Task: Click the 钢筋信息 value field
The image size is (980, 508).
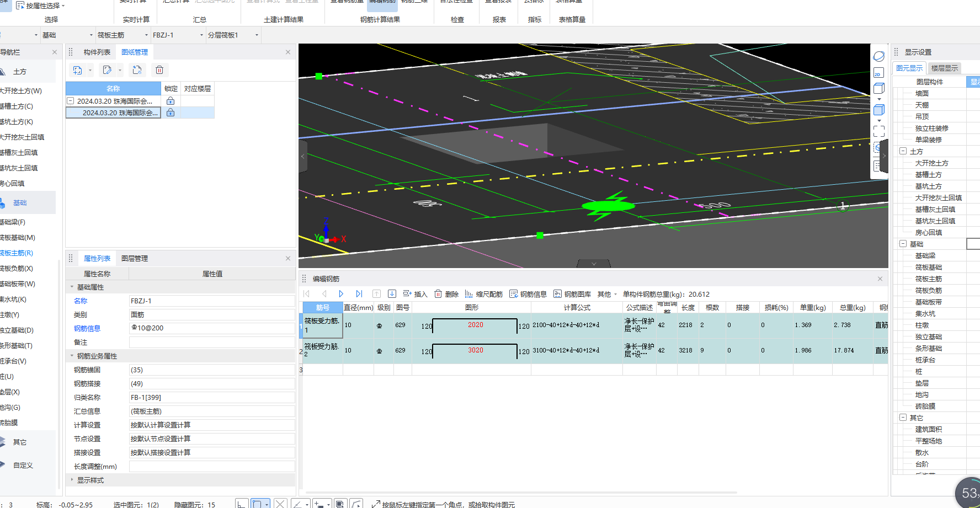Action: coord(212,328)
